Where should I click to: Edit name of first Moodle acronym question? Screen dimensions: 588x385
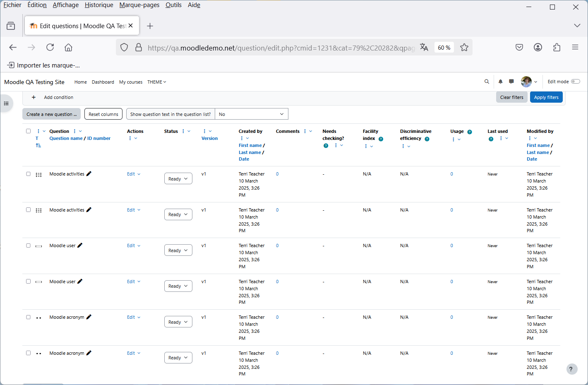point(89,317)
